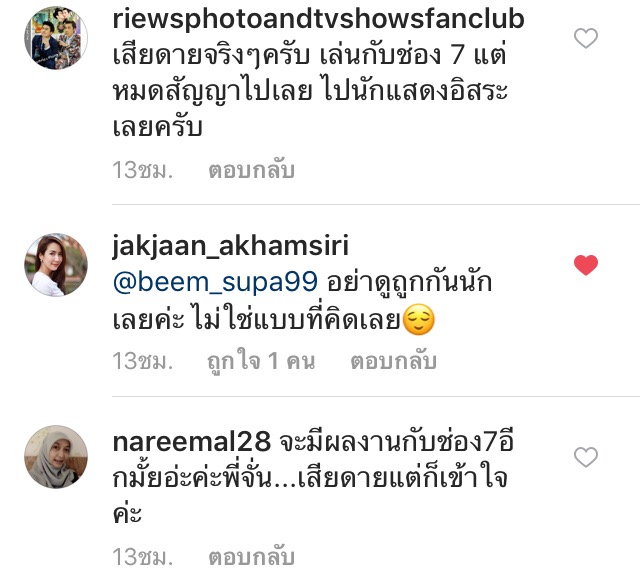Tap the 13ชม. timestamp on first comment
640x584 pixels.
click(x=142, y=170)
